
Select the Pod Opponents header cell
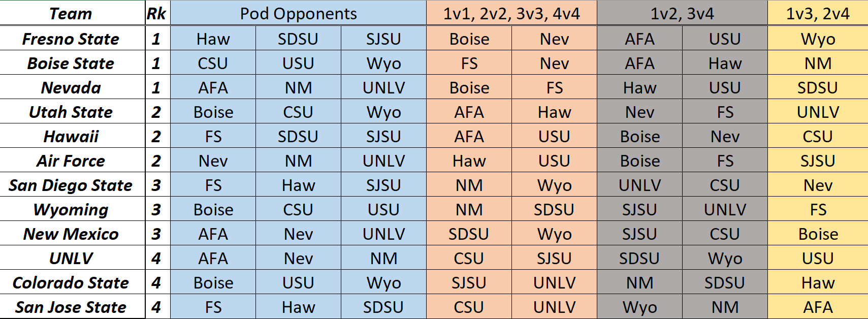pos(298,13)
